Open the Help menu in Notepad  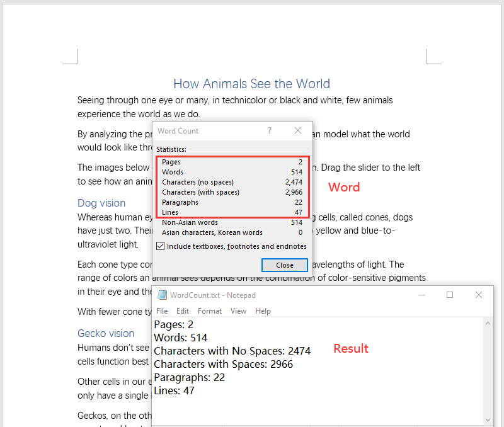pos(263,310)
